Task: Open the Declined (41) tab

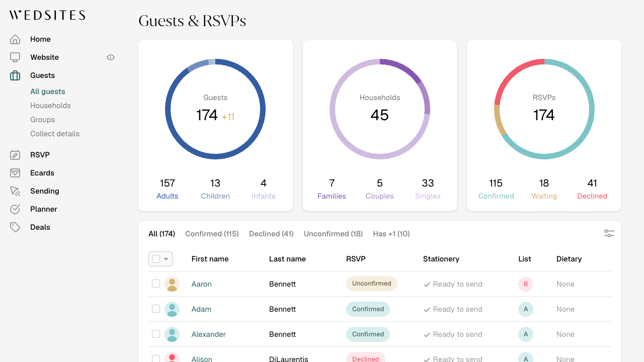Action: [x=271, y=234]
